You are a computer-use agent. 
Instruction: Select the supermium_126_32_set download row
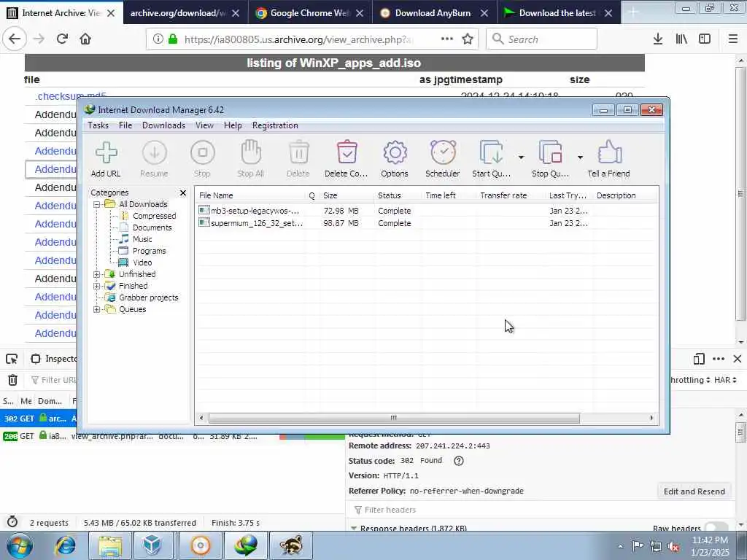coord(426,223)
